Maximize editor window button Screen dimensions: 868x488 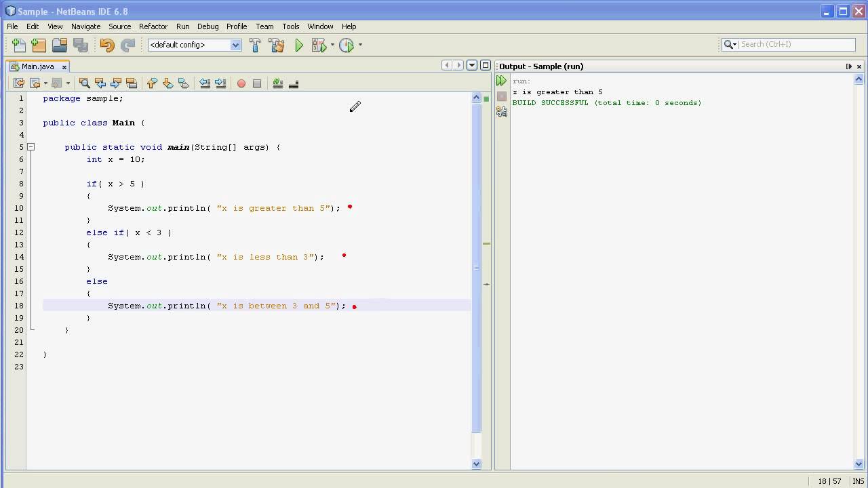click(486, 66)
